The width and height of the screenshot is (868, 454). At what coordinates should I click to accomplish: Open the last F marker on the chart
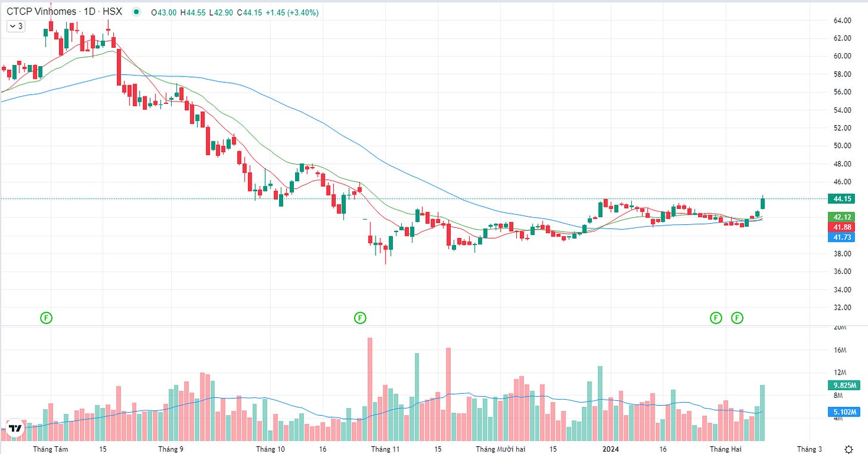point(737,318)
